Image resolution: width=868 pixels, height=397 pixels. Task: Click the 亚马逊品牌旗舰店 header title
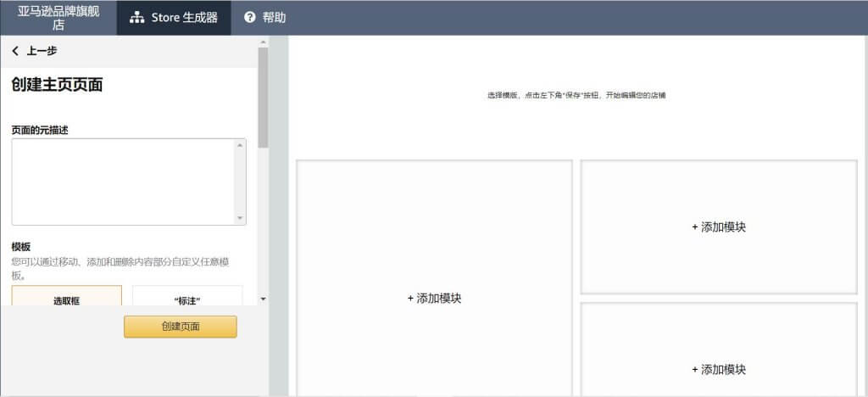58,18
